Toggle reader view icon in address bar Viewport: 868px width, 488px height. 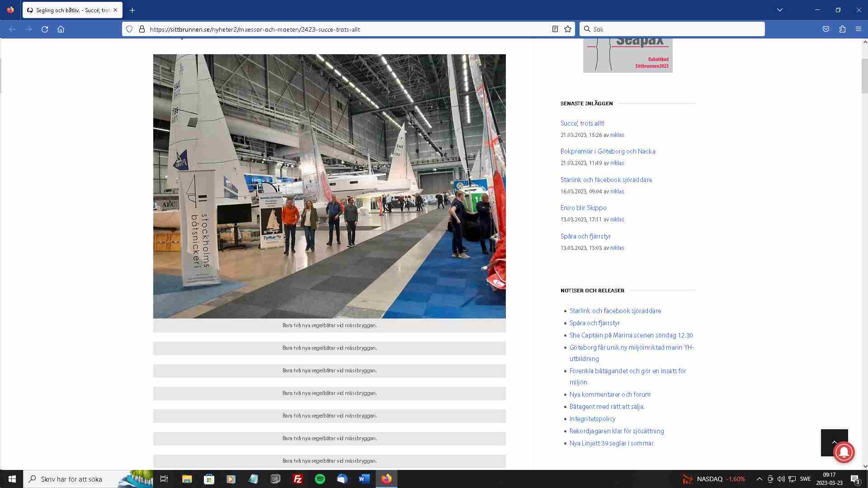coord(555,29)
